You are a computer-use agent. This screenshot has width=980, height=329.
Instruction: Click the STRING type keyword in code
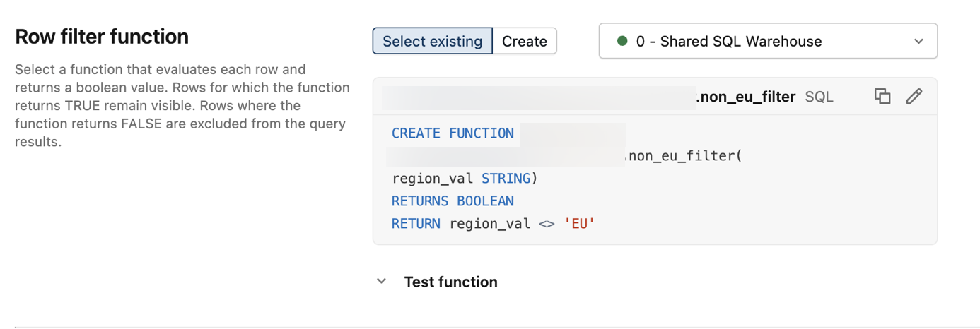[x=506, y=179]
